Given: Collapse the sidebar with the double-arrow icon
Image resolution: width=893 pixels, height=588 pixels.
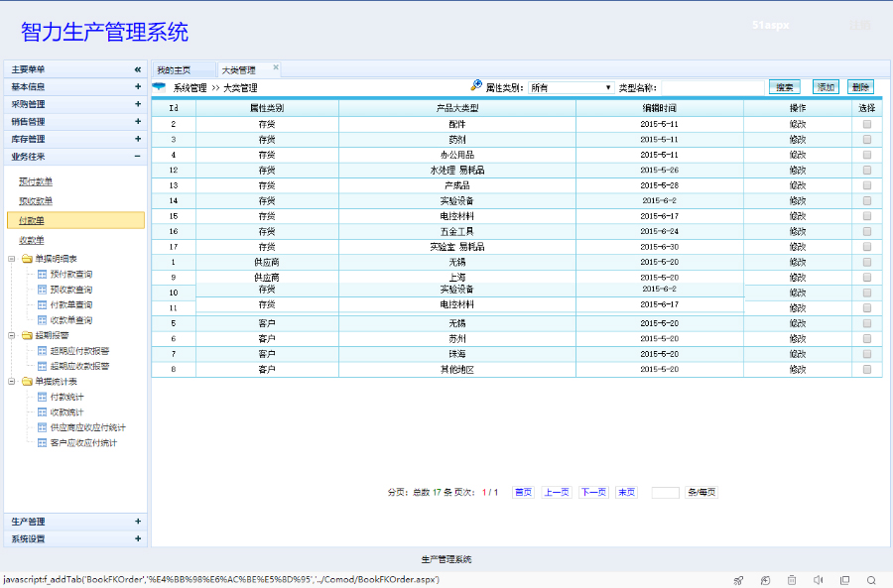Looking at the screenshot, I should [x=138, y=69].
